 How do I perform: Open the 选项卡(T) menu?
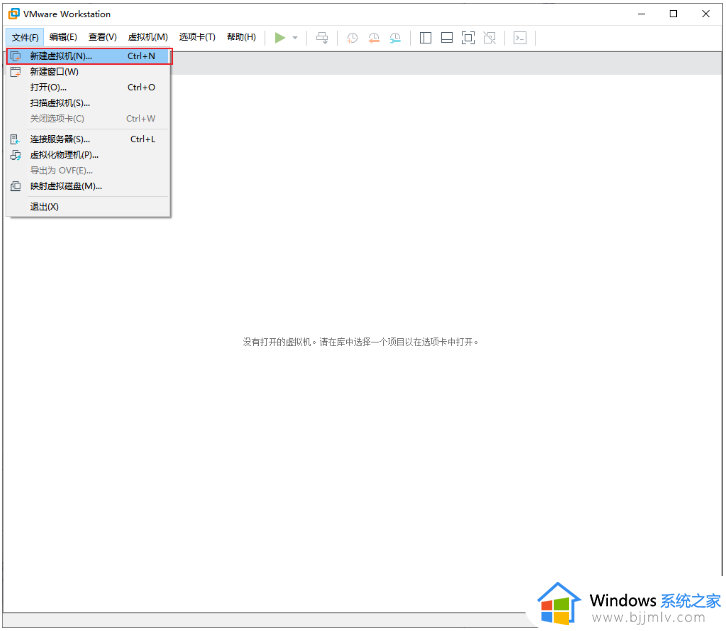[197, 37]
